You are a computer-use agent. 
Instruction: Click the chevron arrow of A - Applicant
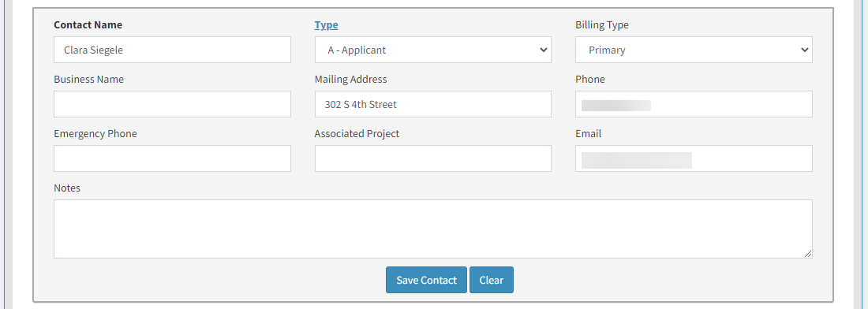pyautogui.click(x=543, y=50)
